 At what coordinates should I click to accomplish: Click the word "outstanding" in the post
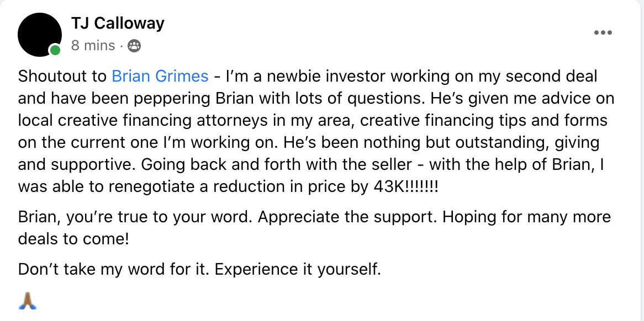tap(484, 142)
